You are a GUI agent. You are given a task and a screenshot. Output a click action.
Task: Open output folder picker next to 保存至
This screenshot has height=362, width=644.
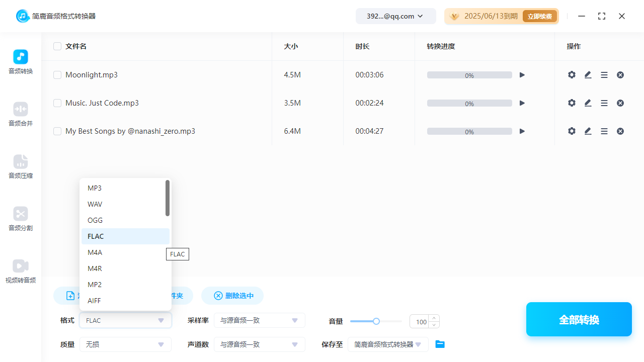tap(440, 344)
